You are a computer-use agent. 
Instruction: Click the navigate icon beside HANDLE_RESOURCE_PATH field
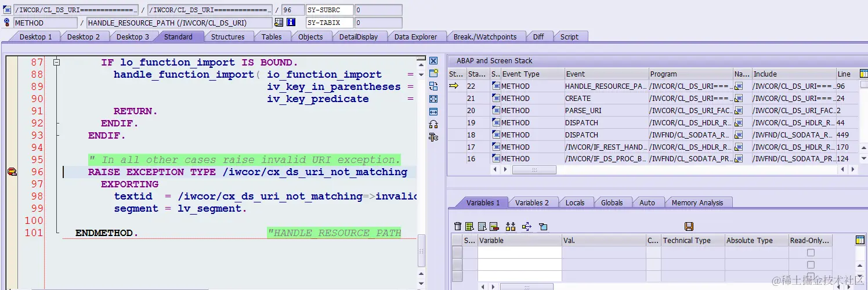pyautogui.click(x=279, y=22)
